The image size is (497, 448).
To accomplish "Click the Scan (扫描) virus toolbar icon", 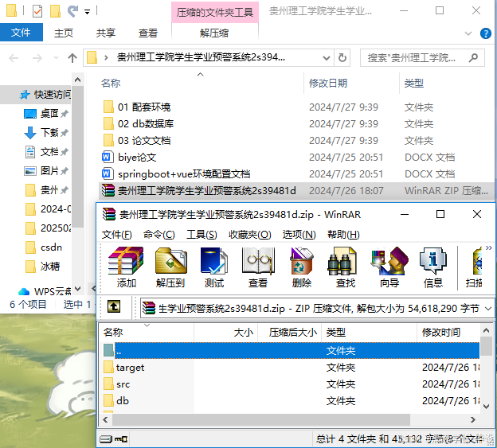I will pos(474,267).
